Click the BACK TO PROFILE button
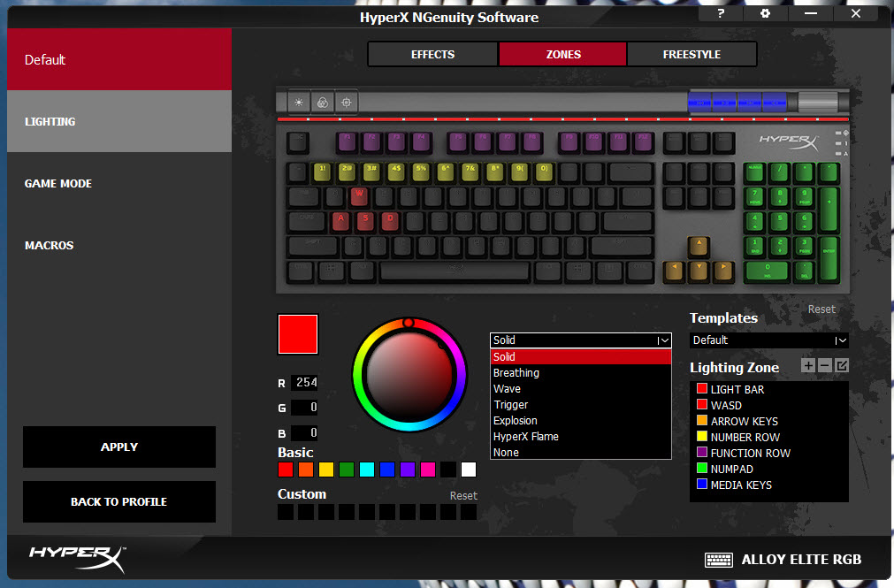The height and width of the screenshot is (588, 894). coord(119,501)
